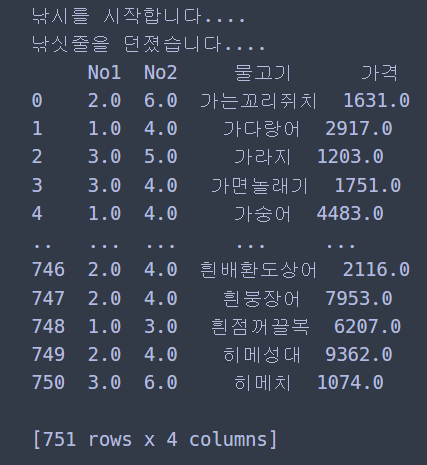This screenshot has width=427, height=465.
Task: Click No2 value '6.0' in the 가는꼬리쥐치 row
Action: tap(160, 101)
